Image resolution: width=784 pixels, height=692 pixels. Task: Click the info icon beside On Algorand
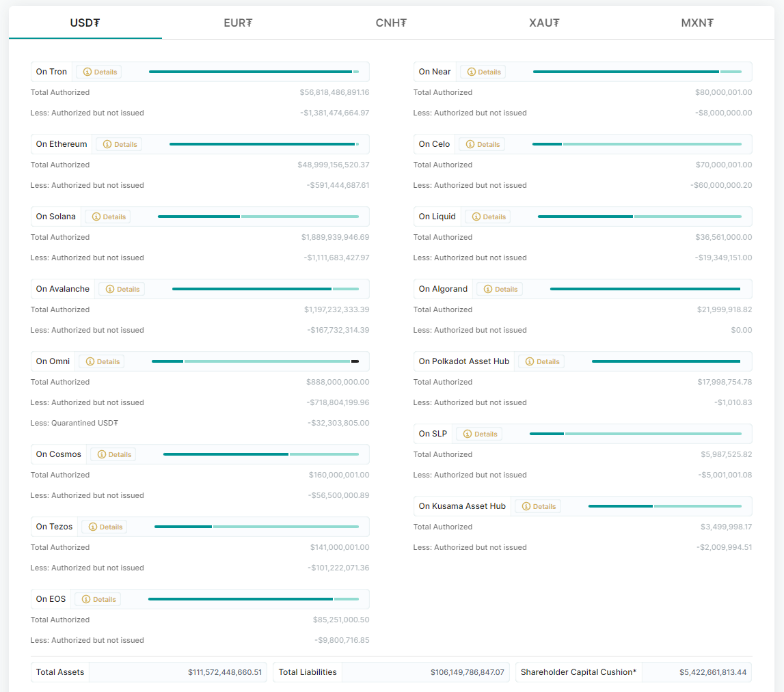point(488,290)
